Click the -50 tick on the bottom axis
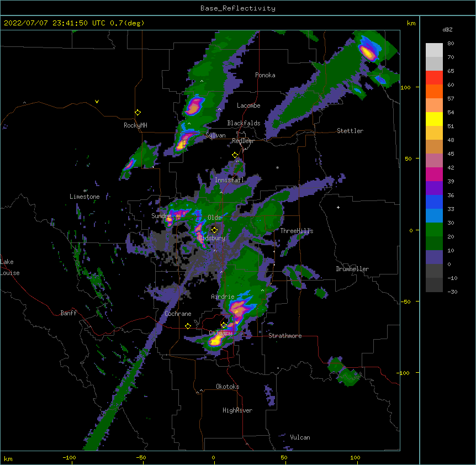This screenshot has height=465, width=476. [141, 457]
